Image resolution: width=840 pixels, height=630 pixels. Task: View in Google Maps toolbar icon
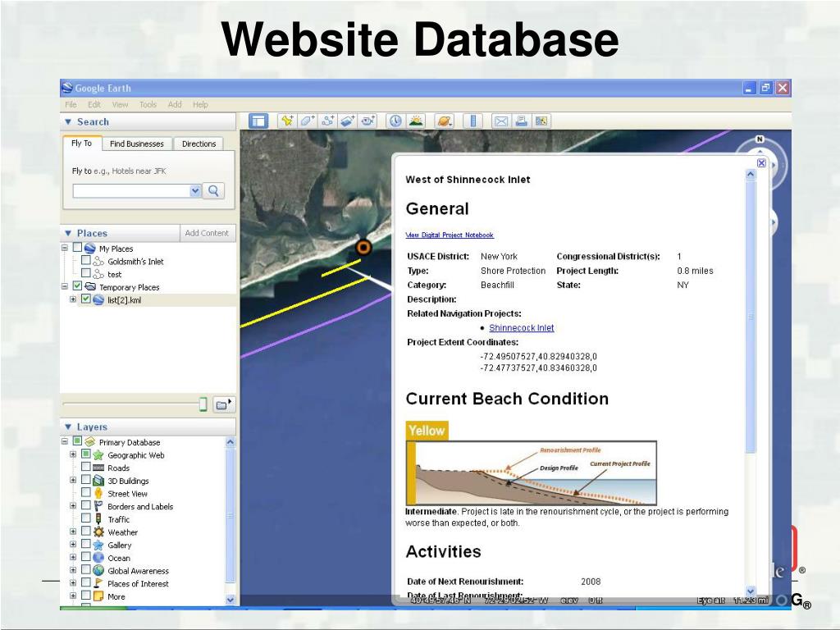click(541, 121)
